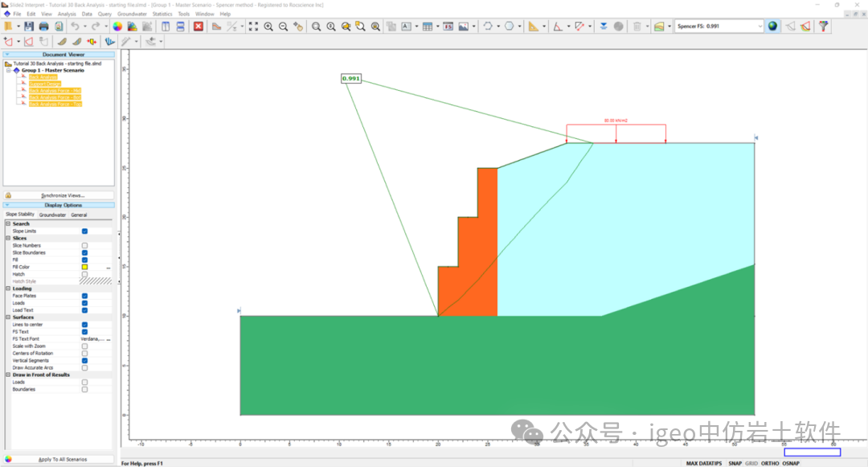Collapse the Slices section in Display Options

tap(9, 238)
